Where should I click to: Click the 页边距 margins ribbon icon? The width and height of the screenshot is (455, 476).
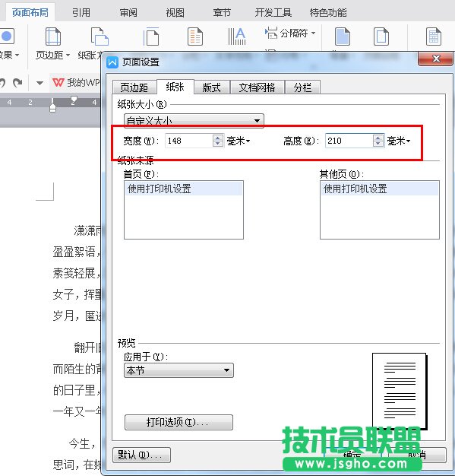[x=52, y=36]
